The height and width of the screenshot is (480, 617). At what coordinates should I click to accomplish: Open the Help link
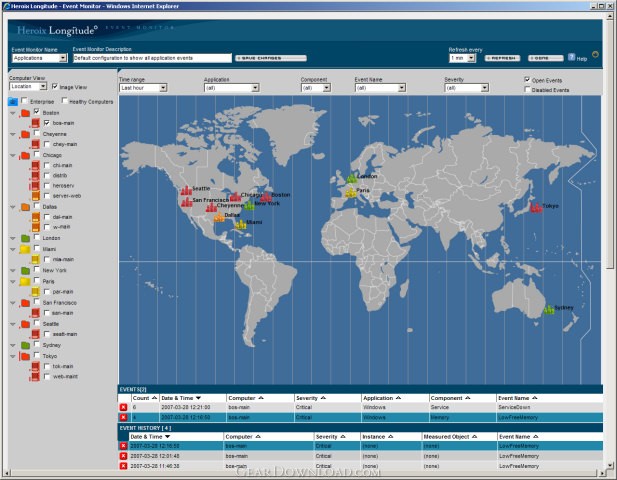[x=582, y=59]
